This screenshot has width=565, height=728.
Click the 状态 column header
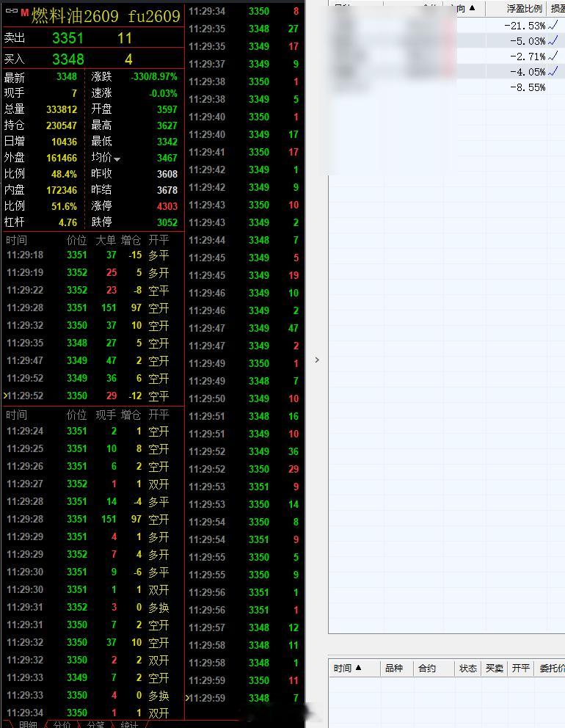pos(468,668)
